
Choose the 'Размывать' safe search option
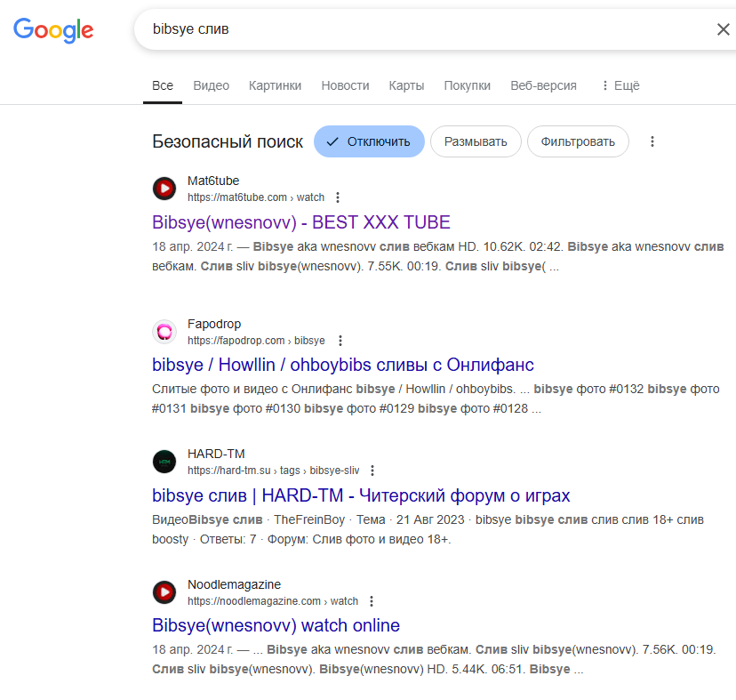click(x=476, y=141)
